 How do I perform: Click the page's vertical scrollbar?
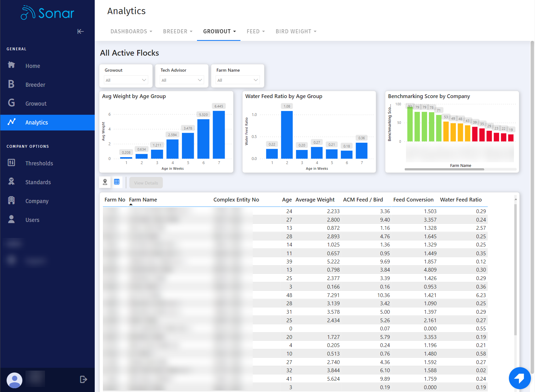(x=532, y=207)
